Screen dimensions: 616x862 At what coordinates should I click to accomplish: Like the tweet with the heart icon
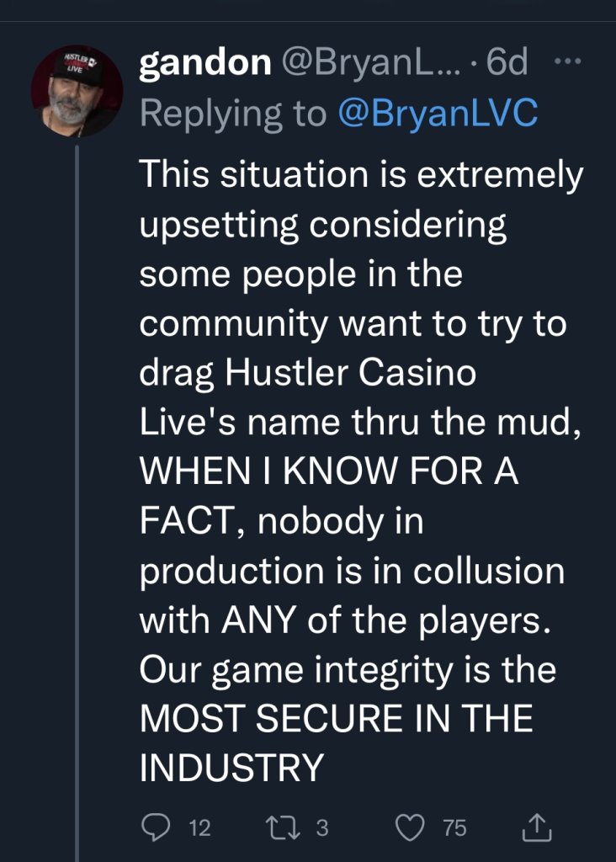(411, 828)
